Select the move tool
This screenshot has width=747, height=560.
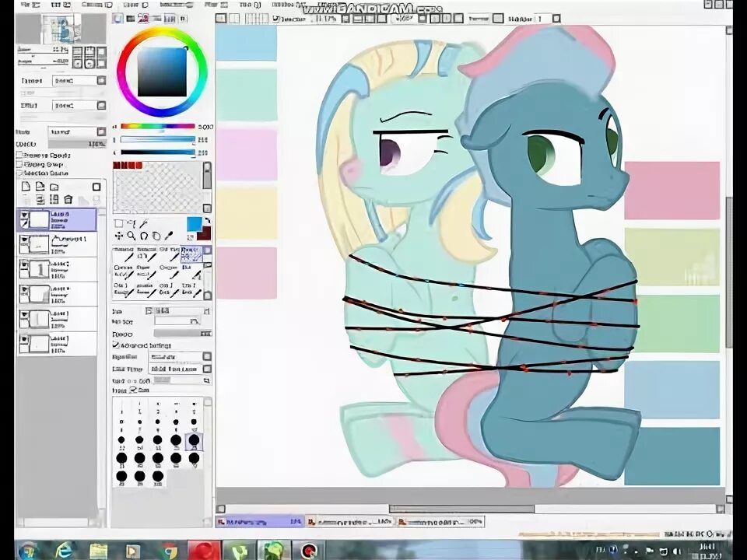click(x=118, y=236)
